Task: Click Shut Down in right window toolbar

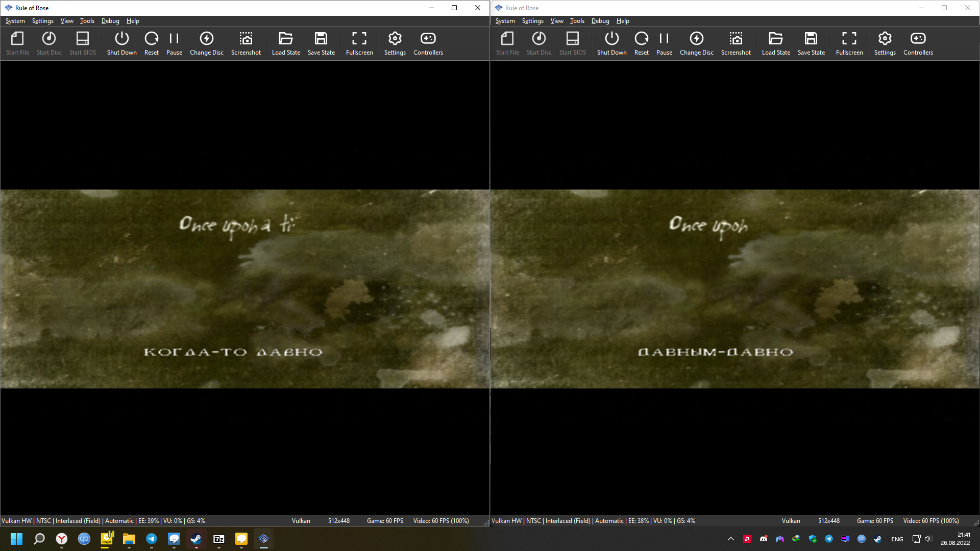Action: [611, 44]
